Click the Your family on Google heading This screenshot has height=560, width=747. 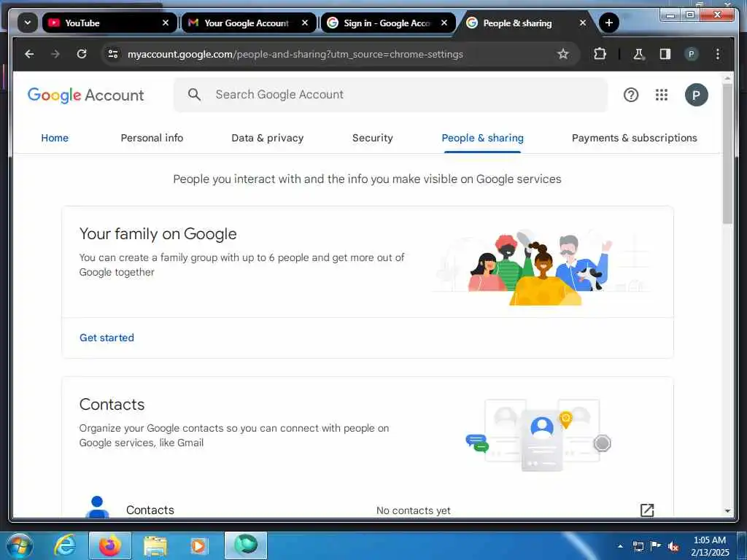coord(158,234)
